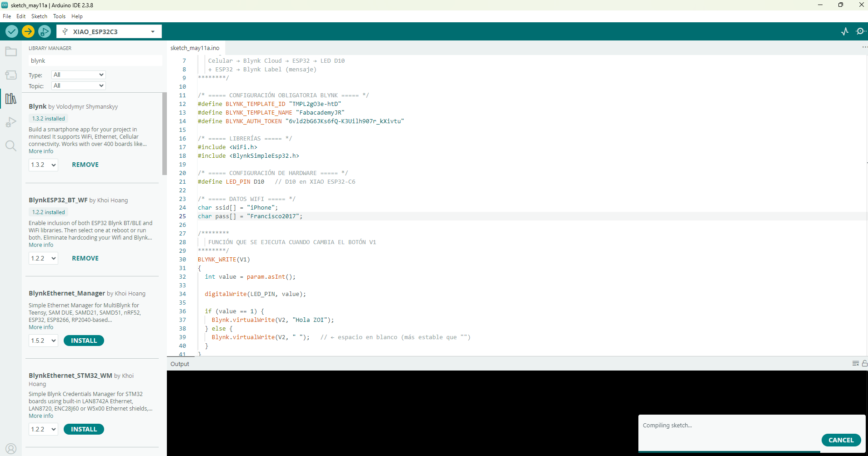The image size is (868, 456).
Task: Open the Debug sidebar panel
Action: (11, 122)
